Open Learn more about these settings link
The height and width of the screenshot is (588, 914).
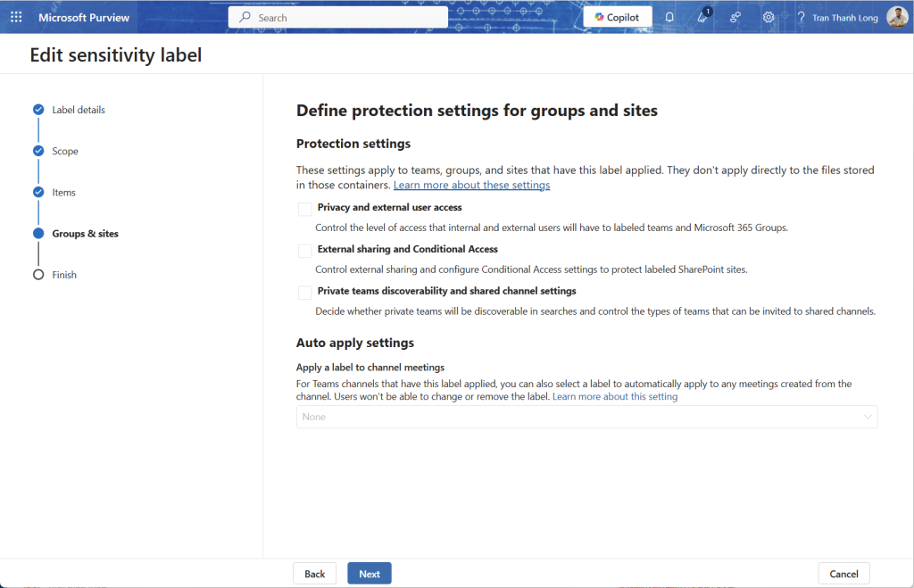(x=471, y=185)
